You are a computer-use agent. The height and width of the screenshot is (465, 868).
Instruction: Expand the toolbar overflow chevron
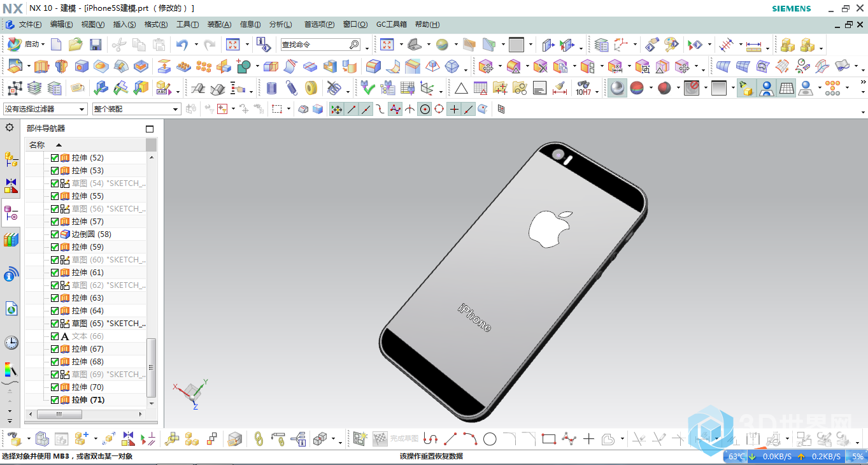point(863,82)
